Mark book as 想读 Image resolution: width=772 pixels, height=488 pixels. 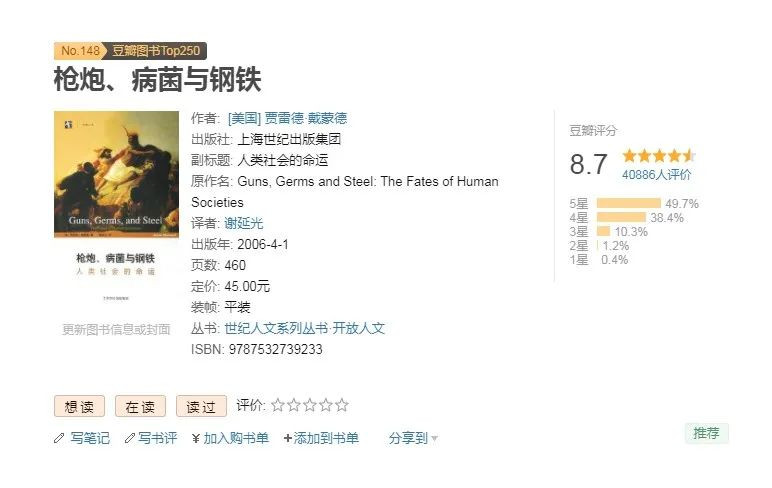pos(79,406)
